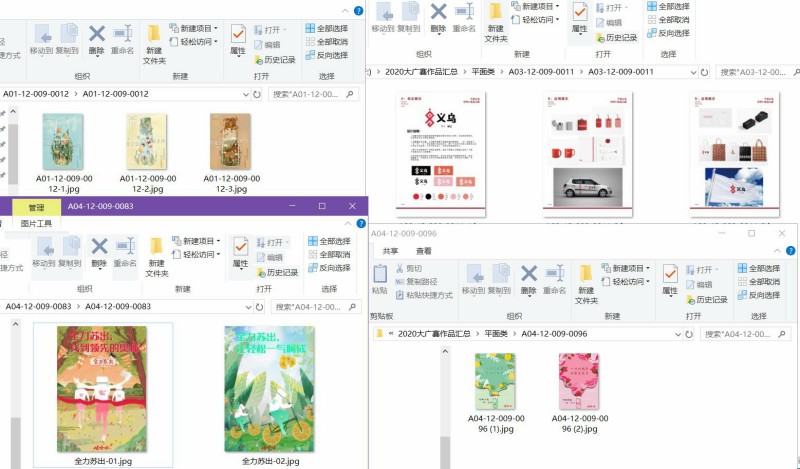Open the 图片工具 tab in A04-12-009-0083 window
Viewport: 800px width, 469px height.
tap(36, 224)
